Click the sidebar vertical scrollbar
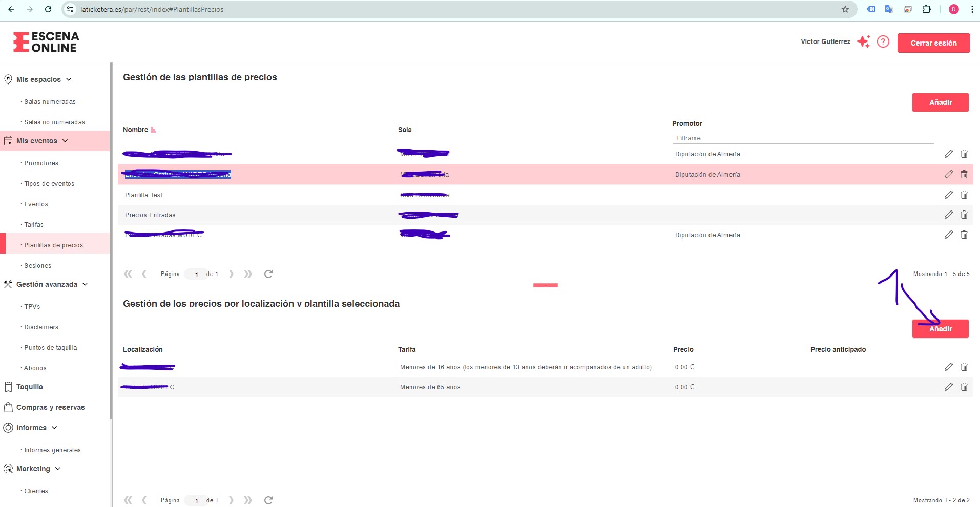 click(111, 241)
